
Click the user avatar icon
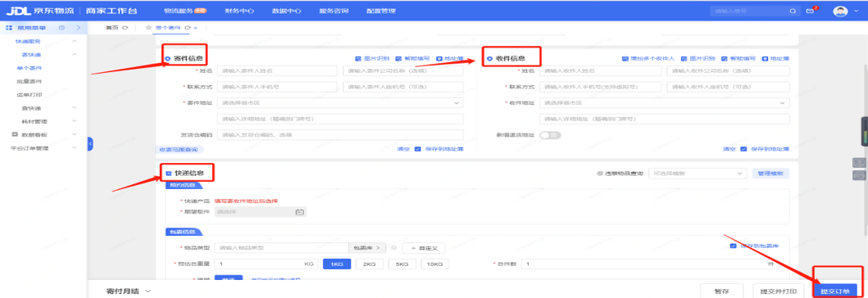[x=840, y=11]
